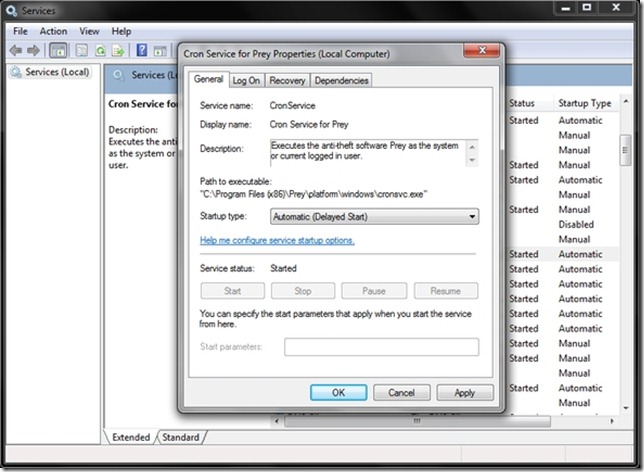The width and height of the screenshot is (644, 472).
Task: Confirm the dialog with OK
Action: pos(338,392)
